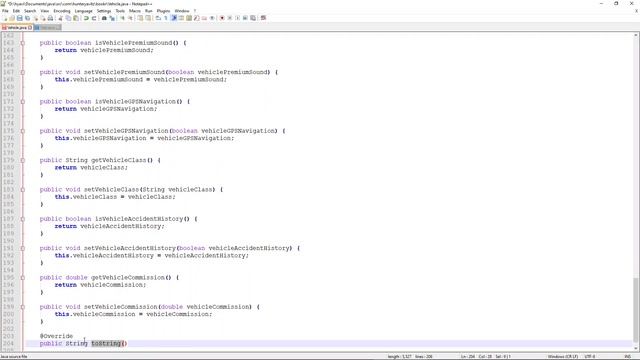
Task: Paste clipboard using the Paste toolbar icon
Action: coord(76,18)
